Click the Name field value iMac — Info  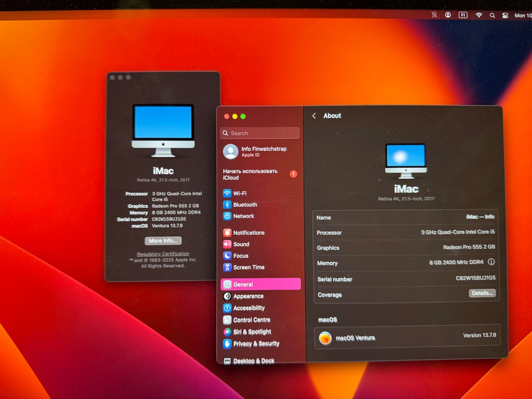(480, 217)
